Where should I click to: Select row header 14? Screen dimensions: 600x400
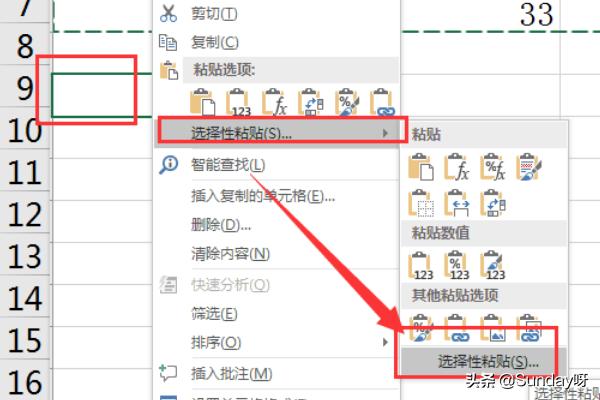coord(25,298)
